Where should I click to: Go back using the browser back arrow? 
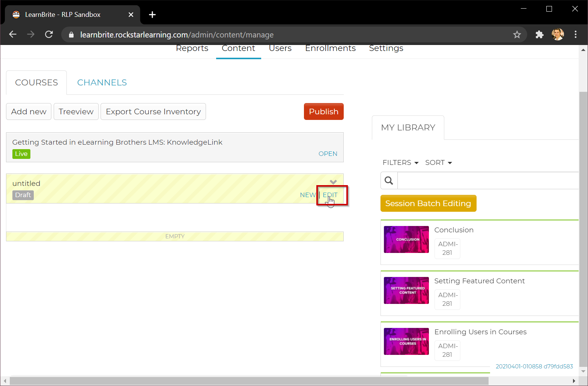[x=13, y=34]
